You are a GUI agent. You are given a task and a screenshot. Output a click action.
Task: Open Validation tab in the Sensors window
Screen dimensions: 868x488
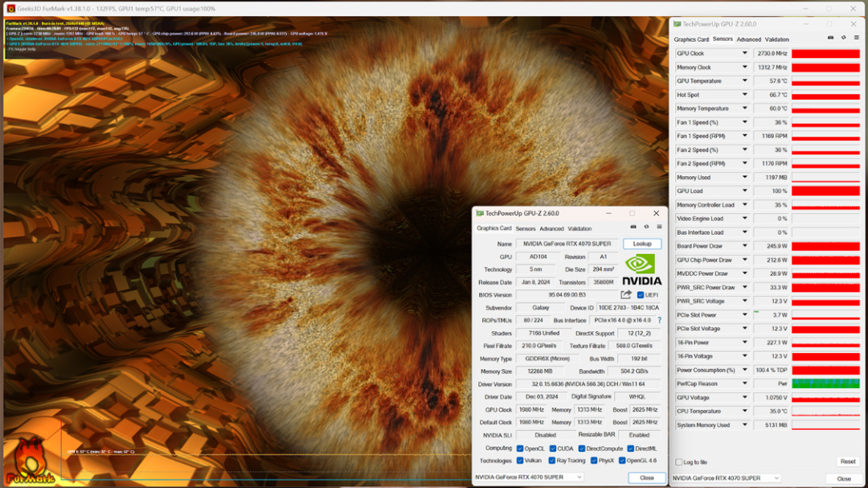(x=776, y=39)
